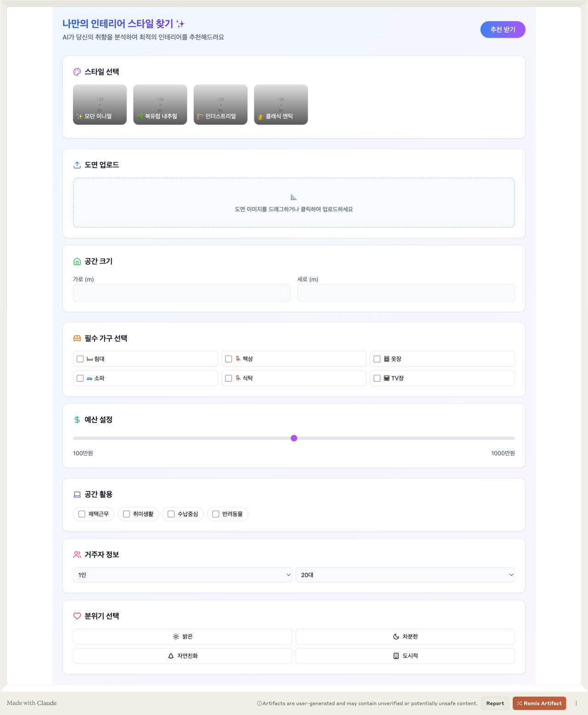
Task: Click the dollar icon next to 예산 설정
Action: click(x=77, y=420)
